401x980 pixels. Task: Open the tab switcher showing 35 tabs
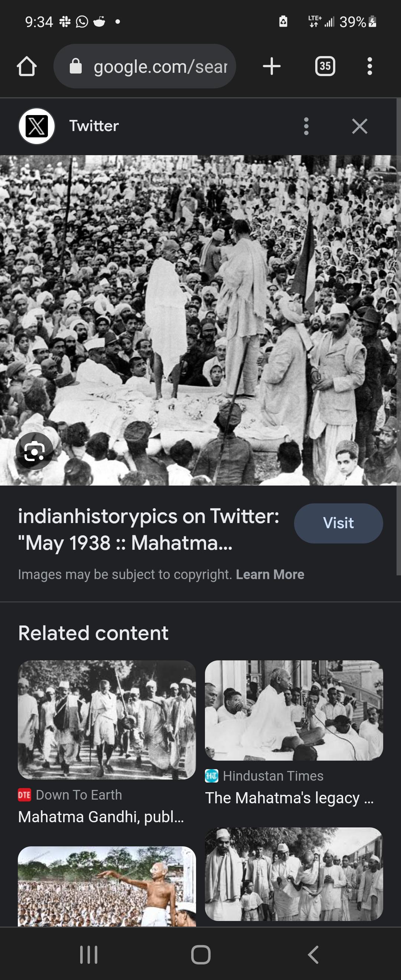[x=325, y=66]
